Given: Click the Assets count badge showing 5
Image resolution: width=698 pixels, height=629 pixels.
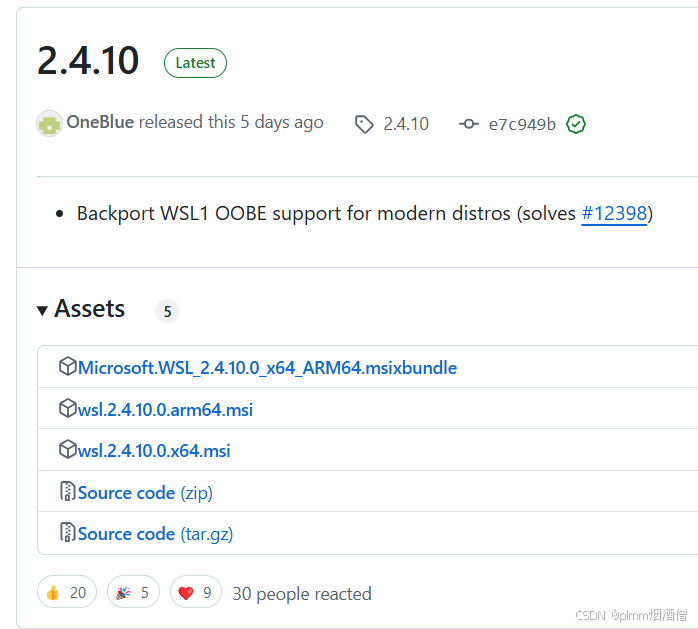Looking at the screenshot, I should 167,311.
